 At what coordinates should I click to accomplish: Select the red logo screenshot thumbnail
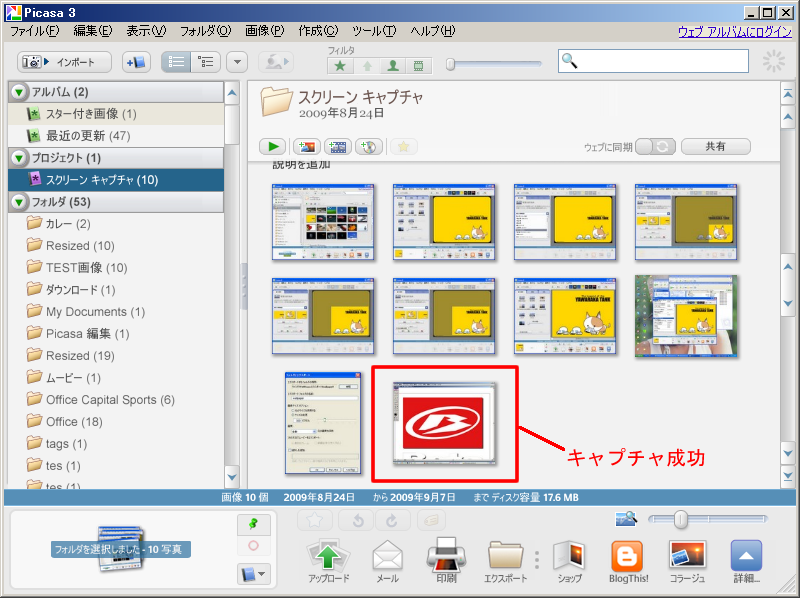444,423
